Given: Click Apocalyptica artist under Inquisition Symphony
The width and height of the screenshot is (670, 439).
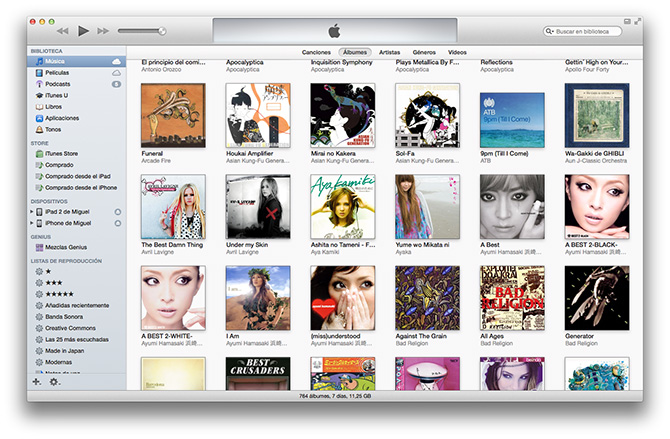Looking at the screenshot, I should tap(327, 69).
